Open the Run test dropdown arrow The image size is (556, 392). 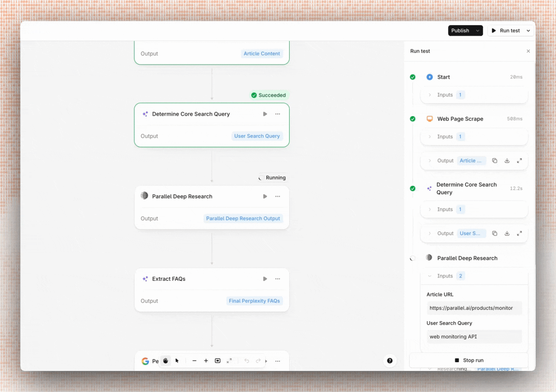tap(528, 30)
